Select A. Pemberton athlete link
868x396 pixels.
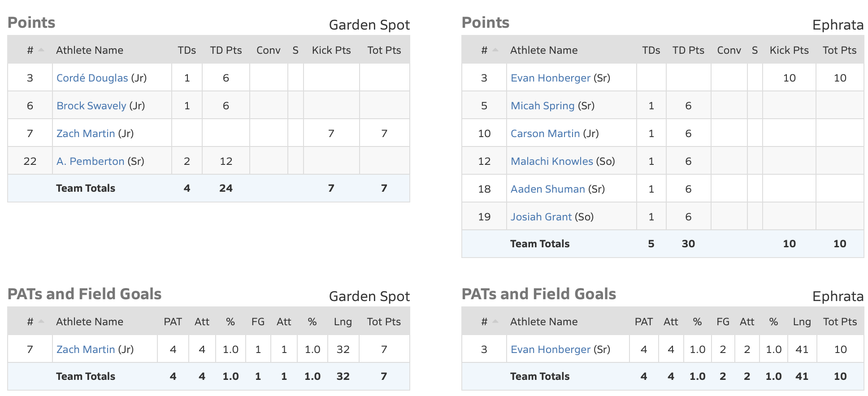pyautogui.click(x=90, y=161)
